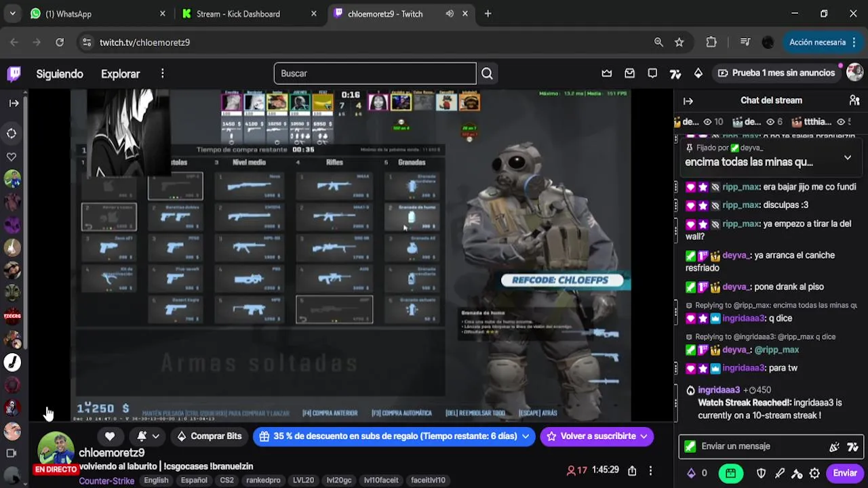Open the 7TV icon in top bar
This screenshot has height=488, width=868.
tap(675, 73)
